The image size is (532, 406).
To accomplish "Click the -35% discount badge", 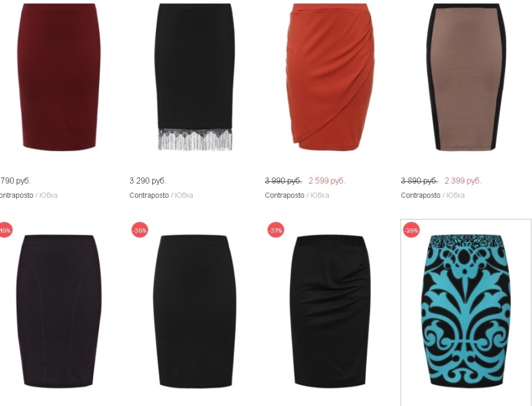I will pyautogui.click(x=140, y=230).
